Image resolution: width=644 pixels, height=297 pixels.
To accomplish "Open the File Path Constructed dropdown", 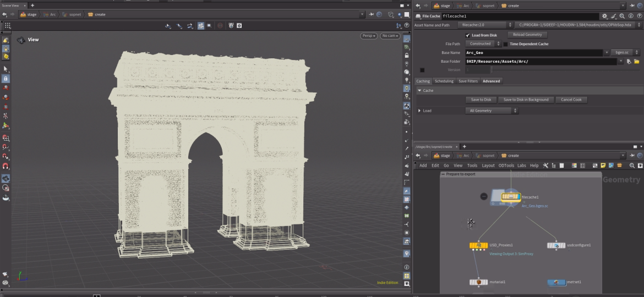I will (483, 44).
